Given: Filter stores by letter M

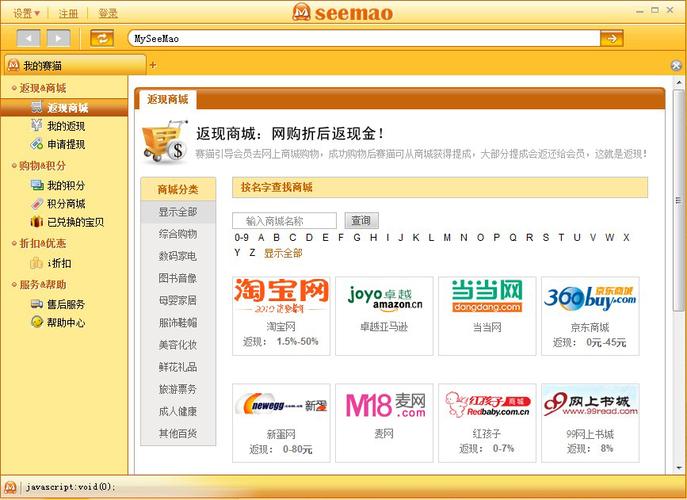Looking at the screenshot, I should pyautogui.click(x=447, y=238).
